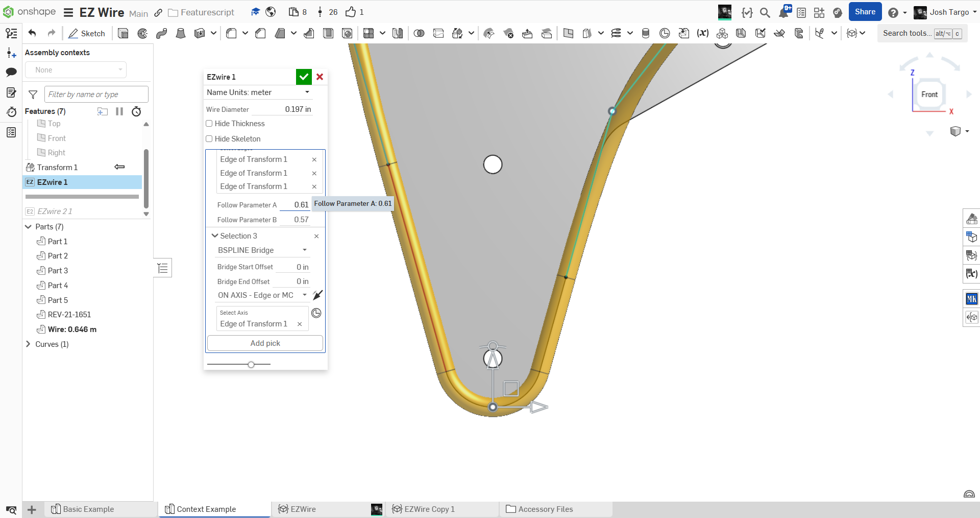Select the Revolve tool
Screen dimensions: 980x518
[x=142, y=33]
